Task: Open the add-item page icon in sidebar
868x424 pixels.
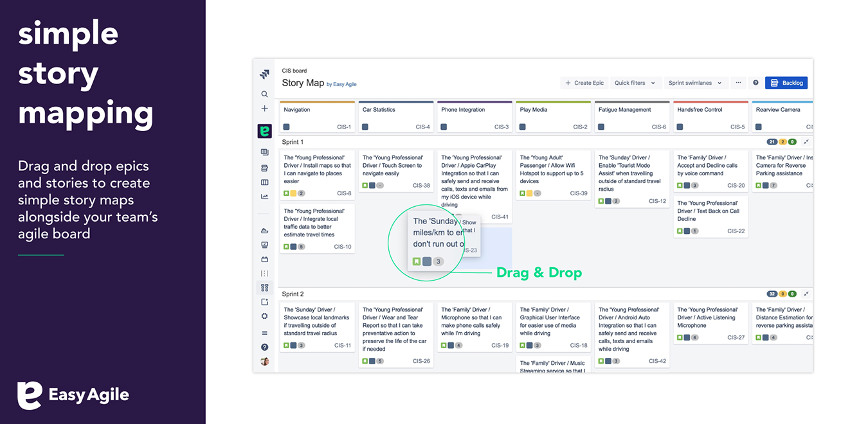Action: (264, 302)
